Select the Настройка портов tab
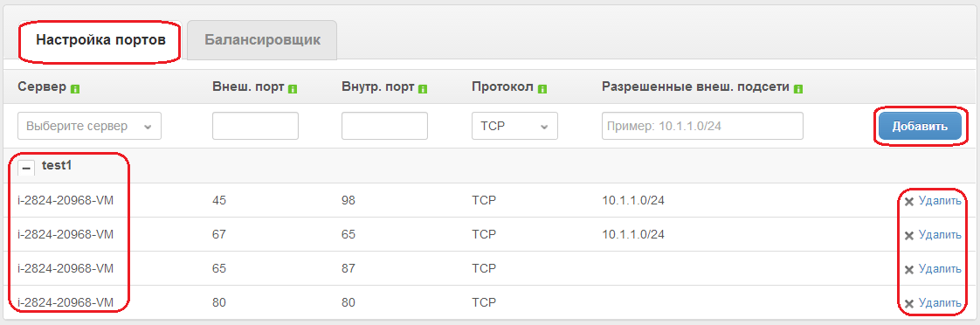The image size is (980, 325). pyautogui.click(x=100, y=40)
